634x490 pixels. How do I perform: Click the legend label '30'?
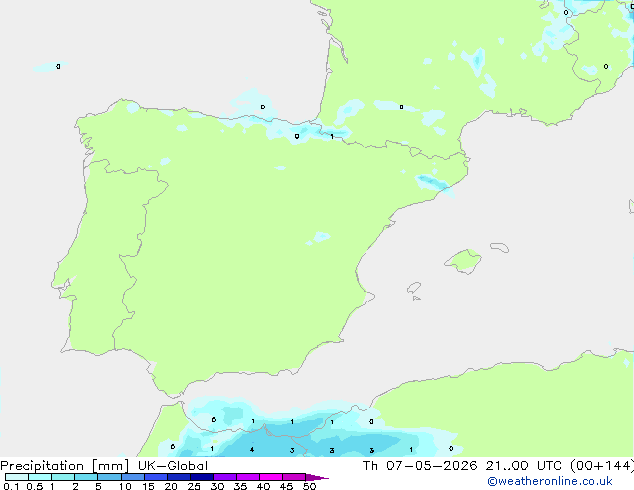point(217,486)
